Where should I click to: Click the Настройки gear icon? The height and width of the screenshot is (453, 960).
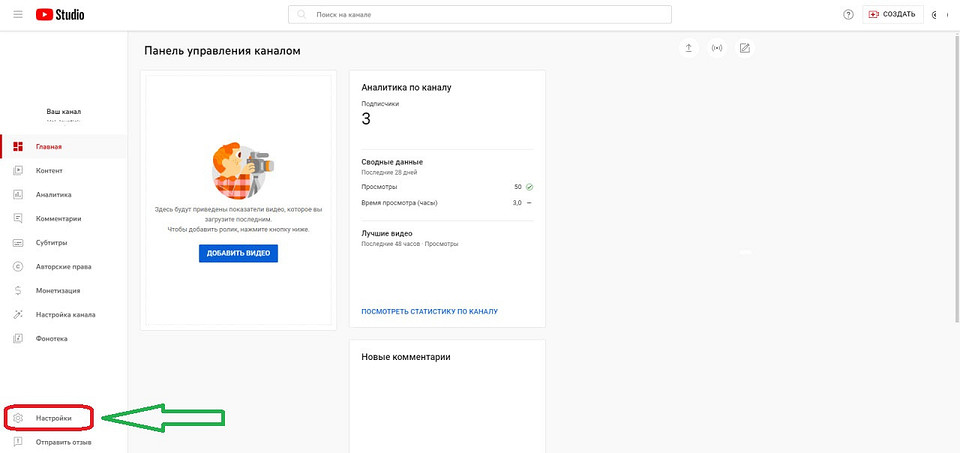[18, 417]
